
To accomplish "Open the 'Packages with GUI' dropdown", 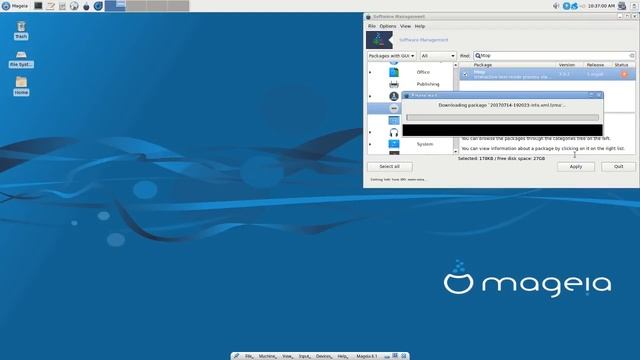I will point(391,56).
